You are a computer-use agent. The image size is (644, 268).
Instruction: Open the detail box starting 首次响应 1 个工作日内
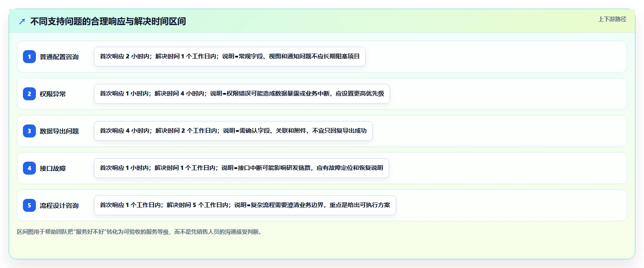tap(245, 205)
